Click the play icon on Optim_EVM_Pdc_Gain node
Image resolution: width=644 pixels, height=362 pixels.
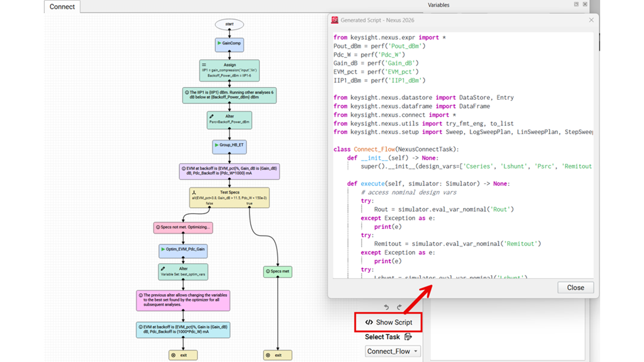pos(163,249)
